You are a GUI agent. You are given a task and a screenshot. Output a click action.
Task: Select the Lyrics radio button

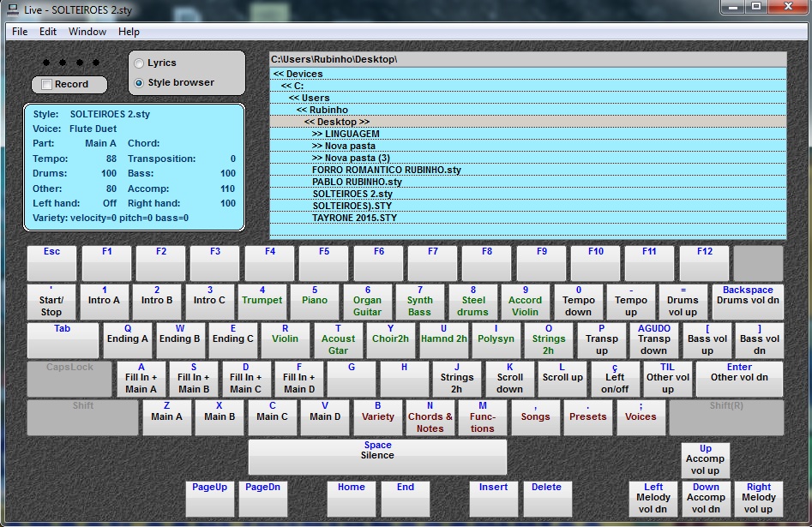click(x=139, y=63)
